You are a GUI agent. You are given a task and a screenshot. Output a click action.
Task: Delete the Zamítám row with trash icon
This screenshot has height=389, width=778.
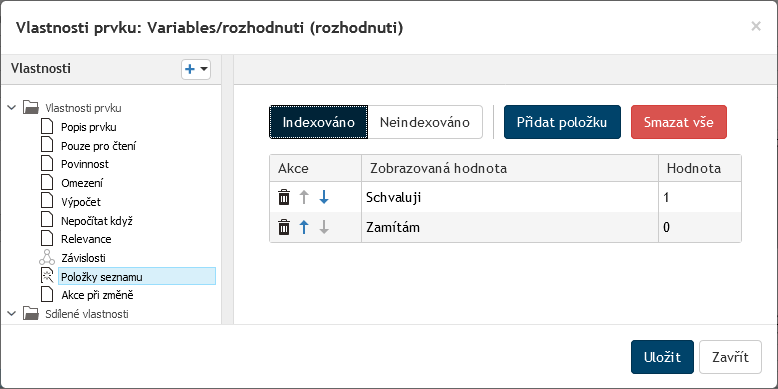(284, 228)
